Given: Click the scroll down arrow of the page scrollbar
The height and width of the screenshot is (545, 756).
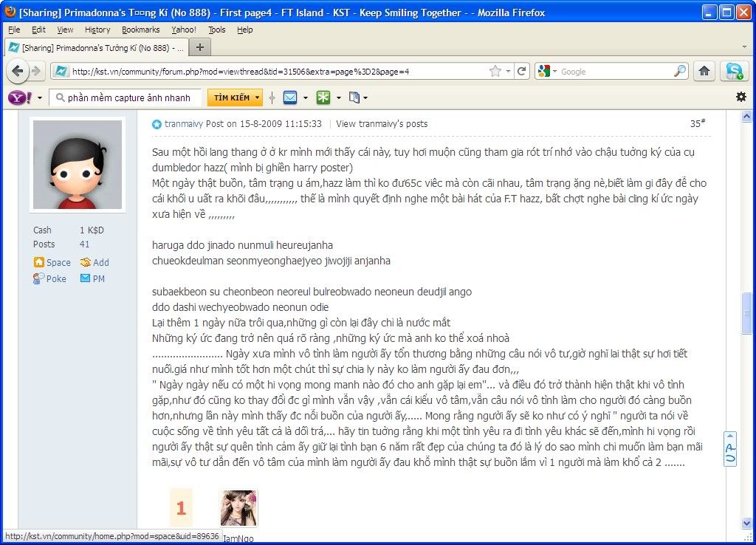Looking at the screenshot, I should [746, 524].
